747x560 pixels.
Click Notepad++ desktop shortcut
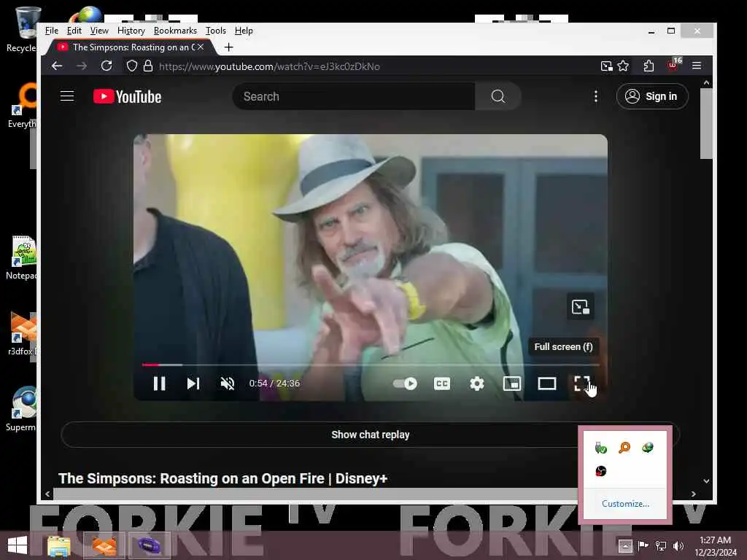point(22,257)
